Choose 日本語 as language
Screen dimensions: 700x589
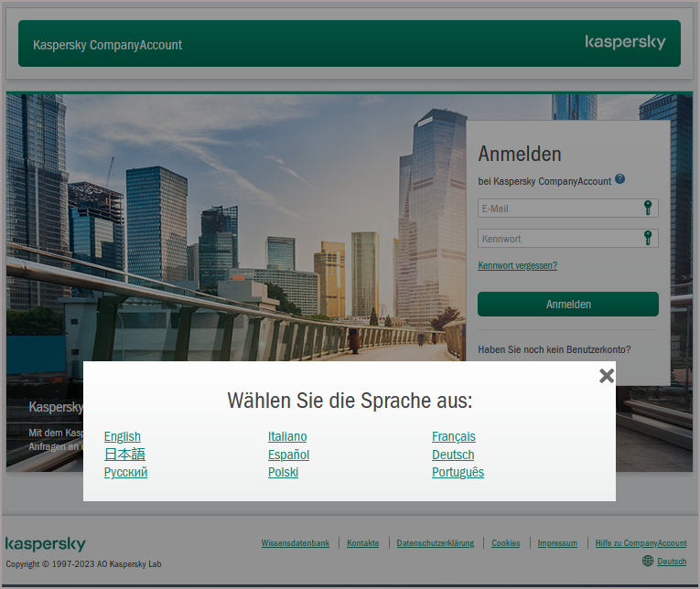pyautogui.click(x=124, y=455)
